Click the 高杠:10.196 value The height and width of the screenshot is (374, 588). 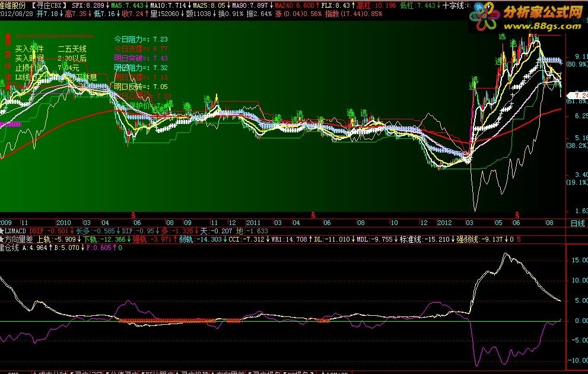[376, 5]
